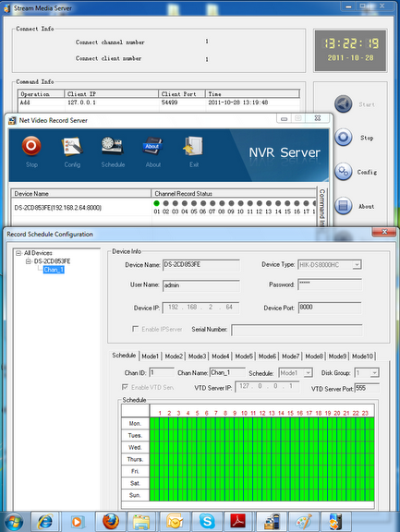Open Outlook mail icon on taskbar
The image size is (400, 532).
pos(175,522)
